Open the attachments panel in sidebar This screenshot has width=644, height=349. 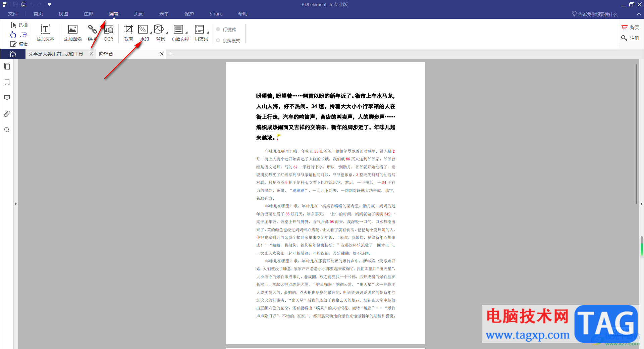click(7, 114)
